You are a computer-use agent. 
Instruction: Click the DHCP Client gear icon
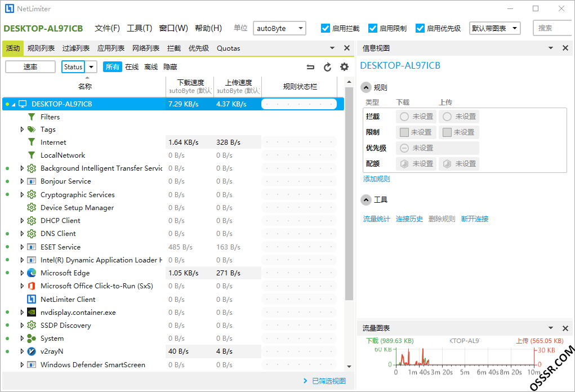[32, 221]
